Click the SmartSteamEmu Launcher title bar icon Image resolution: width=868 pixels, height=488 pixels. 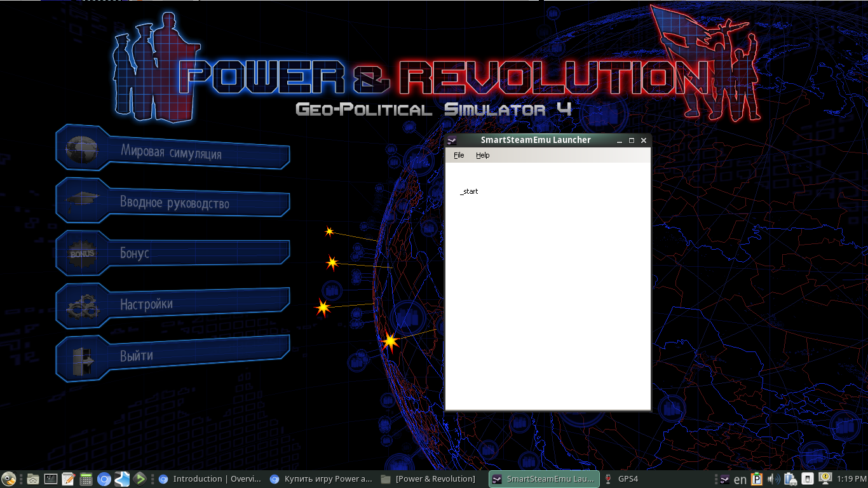[x=452, y=140]
